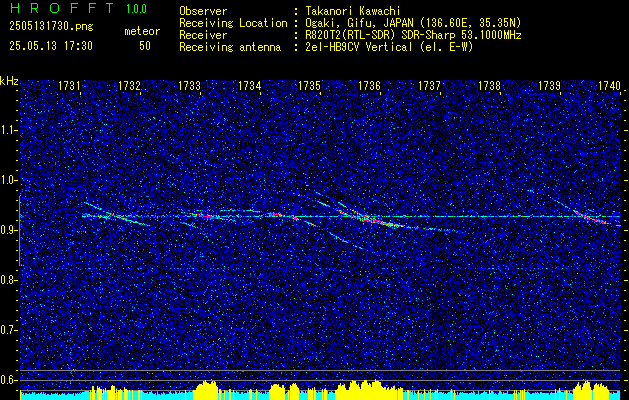Click the HROFFT title text

(63, 8)
